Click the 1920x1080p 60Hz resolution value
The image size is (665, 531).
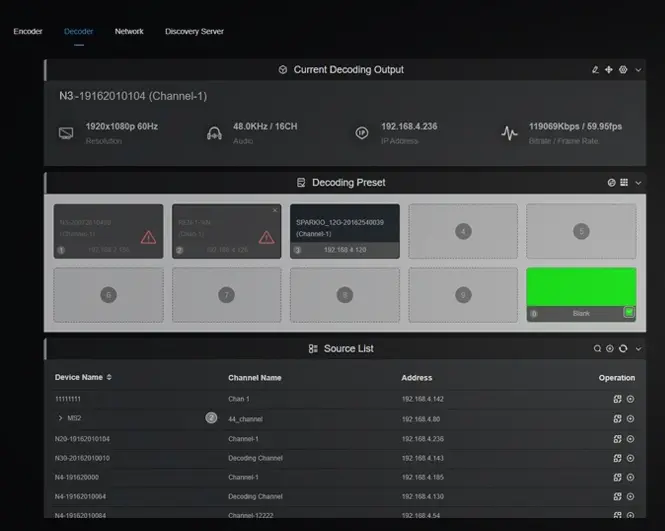(x=122, y=126)
